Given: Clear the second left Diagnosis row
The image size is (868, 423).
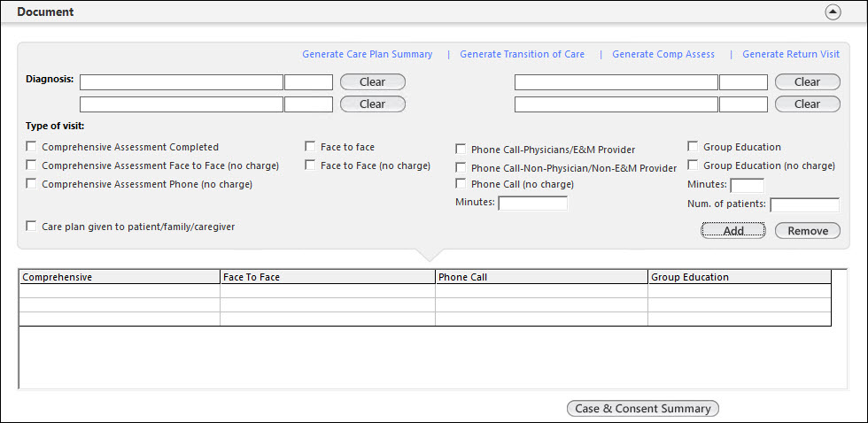Looking at the screenshot, I should pyautogui.click(x=373, y=104).
